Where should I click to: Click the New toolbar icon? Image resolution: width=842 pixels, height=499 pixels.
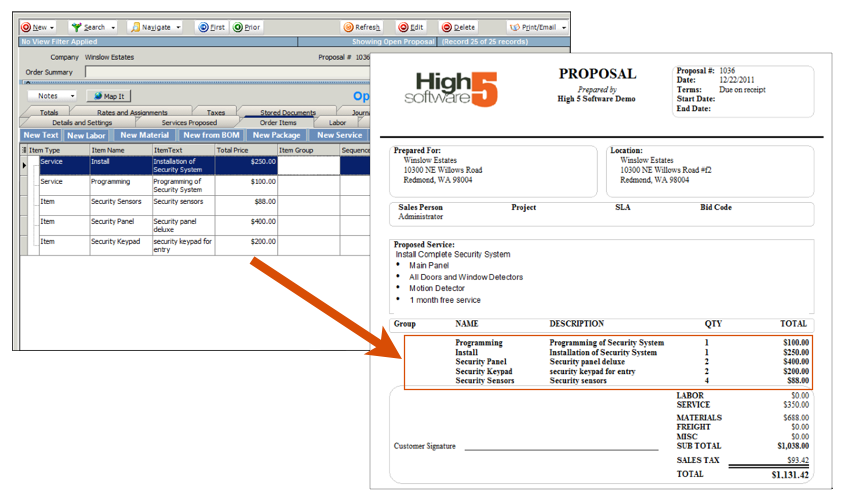click(26, 27)
